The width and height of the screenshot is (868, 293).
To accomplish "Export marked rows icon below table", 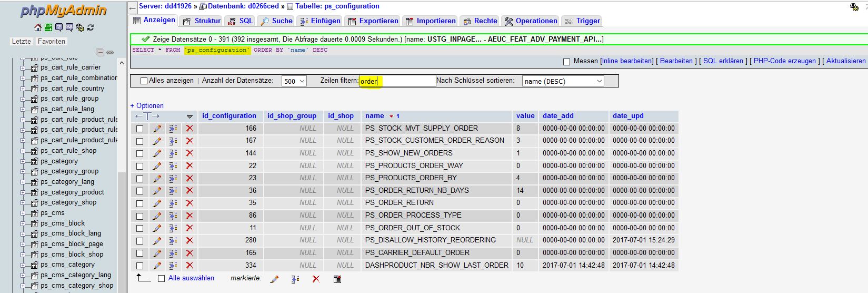I will [337, 279].
